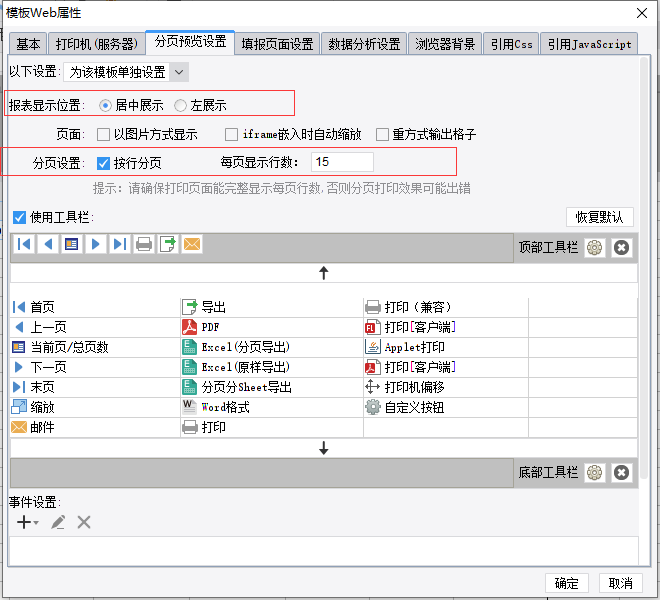
Task: Enable 以图片方式显示 checkbox
Action: [103, 135]
